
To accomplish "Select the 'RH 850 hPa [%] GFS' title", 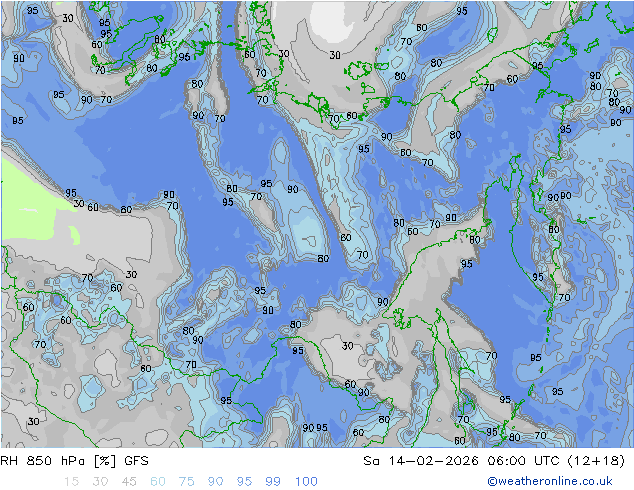I will [74, 461].
